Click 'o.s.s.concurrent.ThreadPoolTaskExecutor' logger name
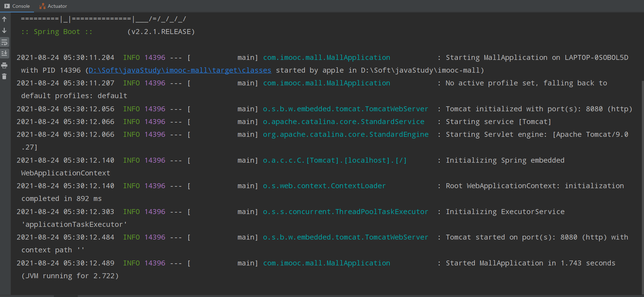 coord(345,212)
